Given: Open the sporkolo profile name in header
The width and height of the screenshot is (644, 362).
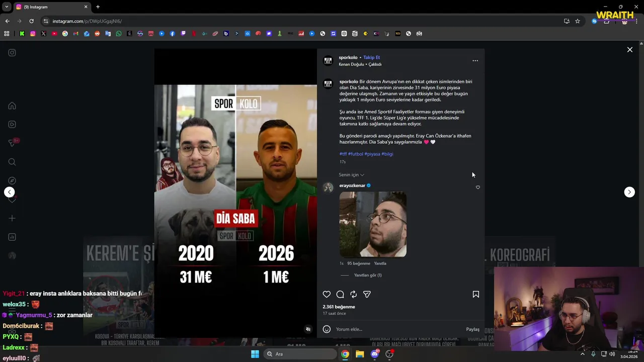Looking at the screenshot, I should pos(348,57).
